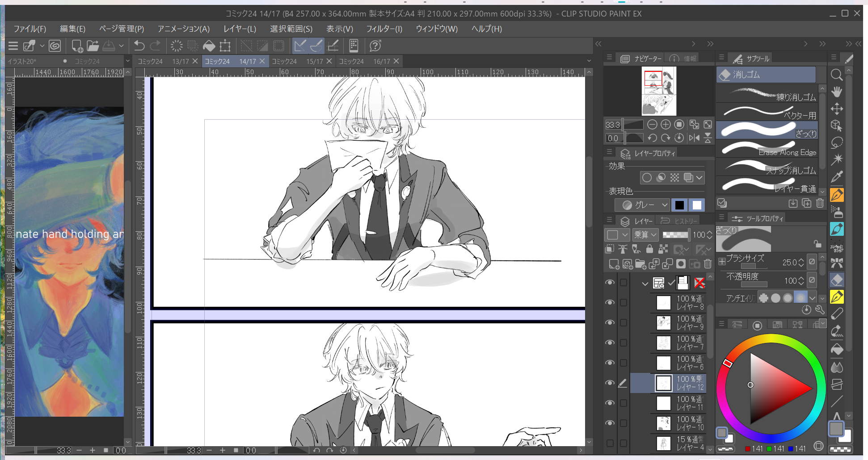Flip the navigator view horizontally
The height and width of the screenshot is (460, 868).
click(694, 138)
